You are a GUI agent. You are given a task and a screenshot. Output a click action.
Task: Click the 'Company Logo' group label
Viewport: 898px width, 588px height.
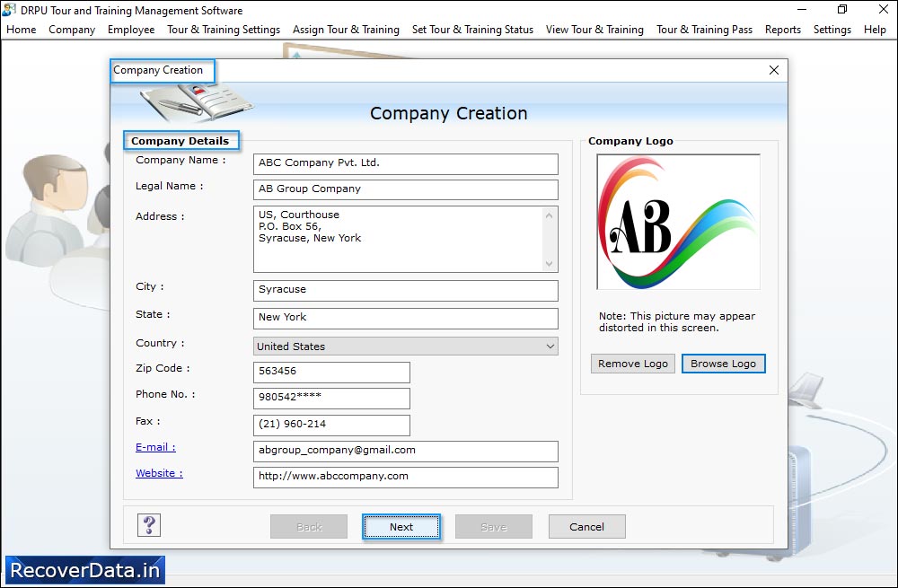point(630,141)
